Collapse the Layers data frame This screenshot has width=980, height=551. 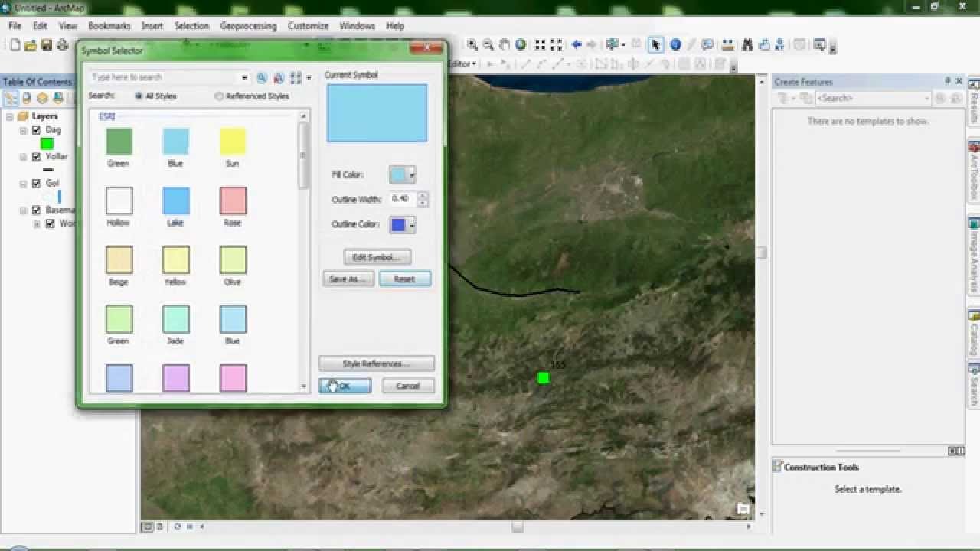click(x=10, y=116)
